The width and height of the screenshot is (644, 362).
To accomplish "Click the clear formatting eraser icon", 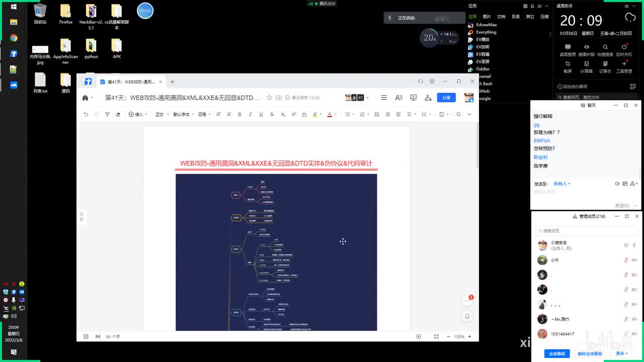I will coord(118,115).
